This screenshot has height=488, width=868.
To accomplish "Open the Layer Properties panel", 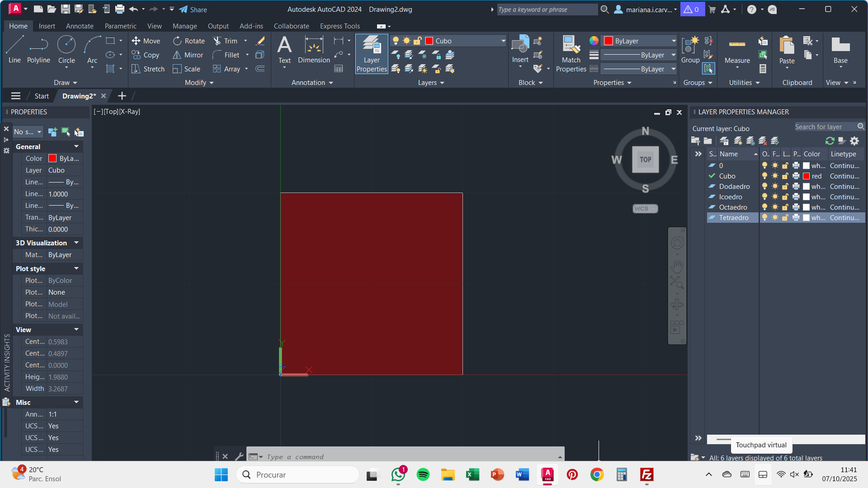I will coord(372,54).
